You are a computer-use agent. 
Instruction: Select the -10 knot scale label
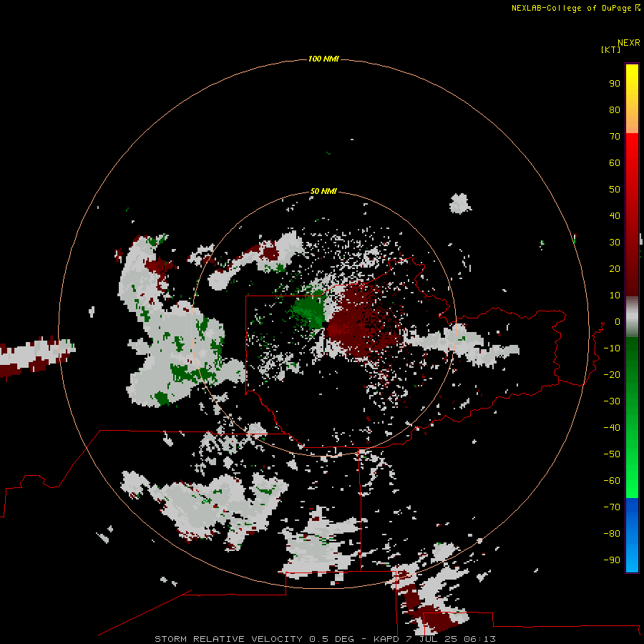[612, 348]
